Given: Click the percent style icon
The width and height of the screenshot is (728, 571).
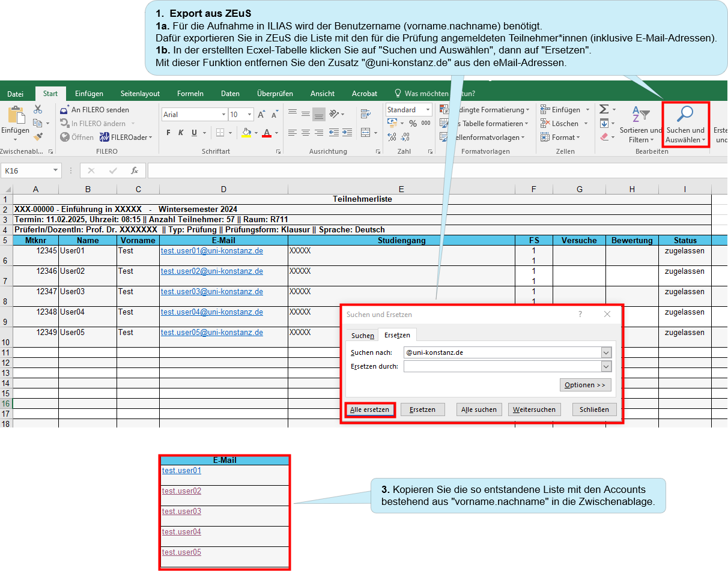Looking at the screenshot, I should pyautogui.click(x=413, y=123).
